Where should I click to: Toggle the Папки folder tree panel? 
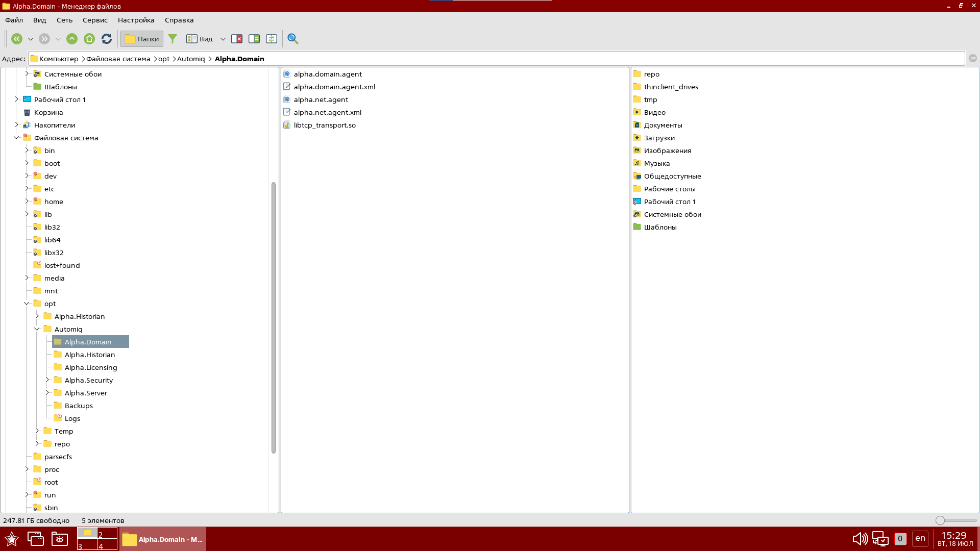coord(142,39)
